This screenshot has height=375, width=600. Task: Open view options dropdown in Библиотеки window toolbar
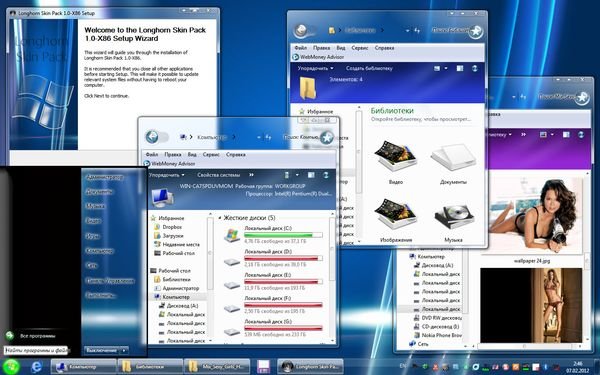pos(446,68)
